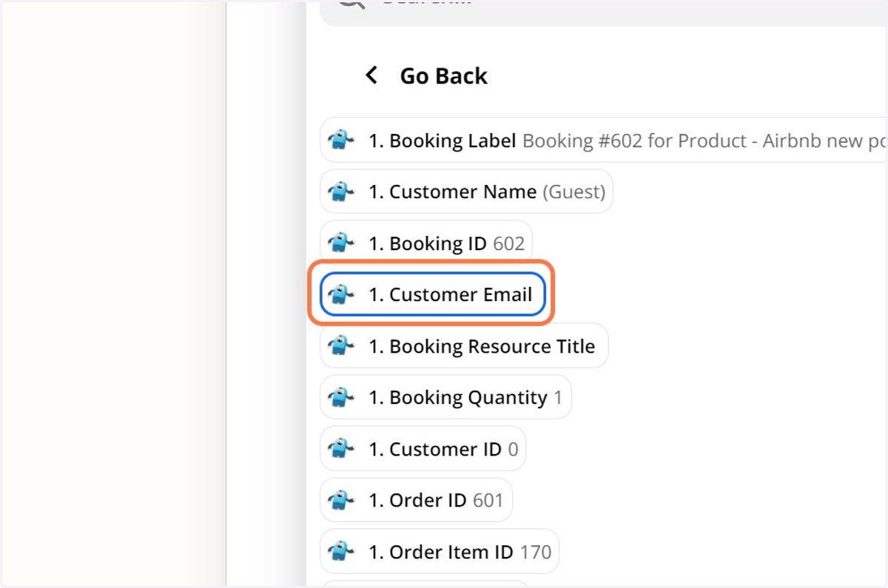Select the Booking Resource Title pill

click(x=464, y=346)
